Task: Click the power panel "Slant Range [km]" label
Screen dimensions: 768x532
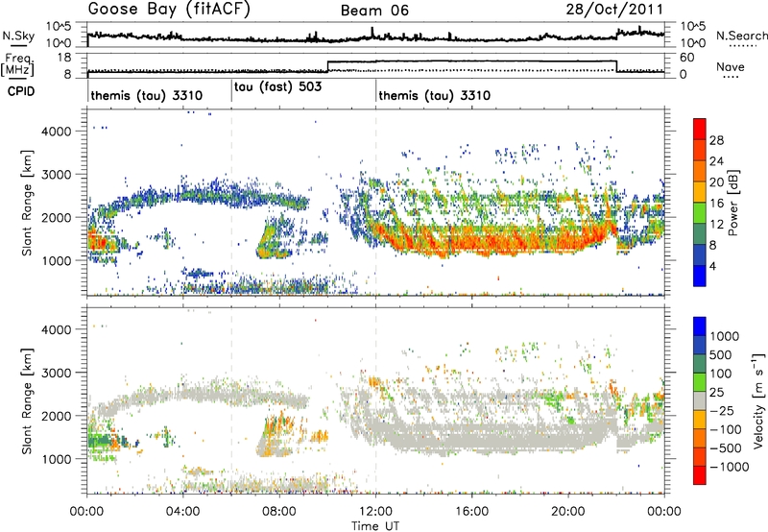Action: click(x=27, y=203)
